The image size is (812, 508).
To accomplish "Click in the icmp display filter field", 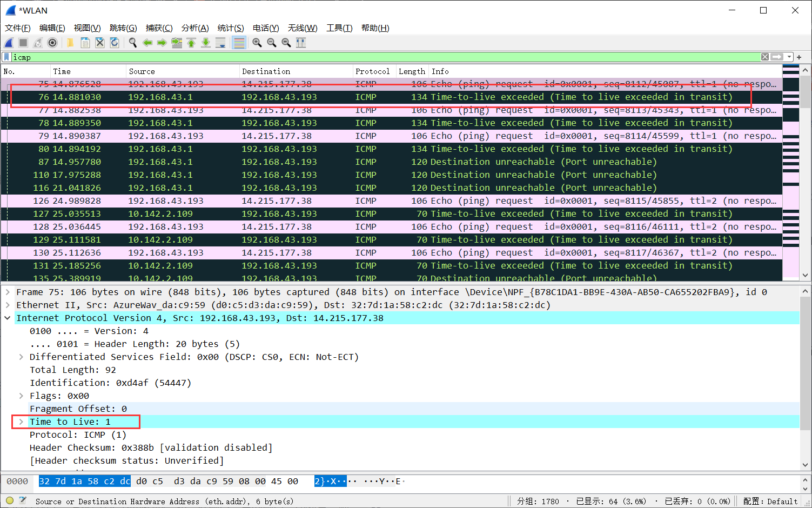I will click(x=386, y=57).
